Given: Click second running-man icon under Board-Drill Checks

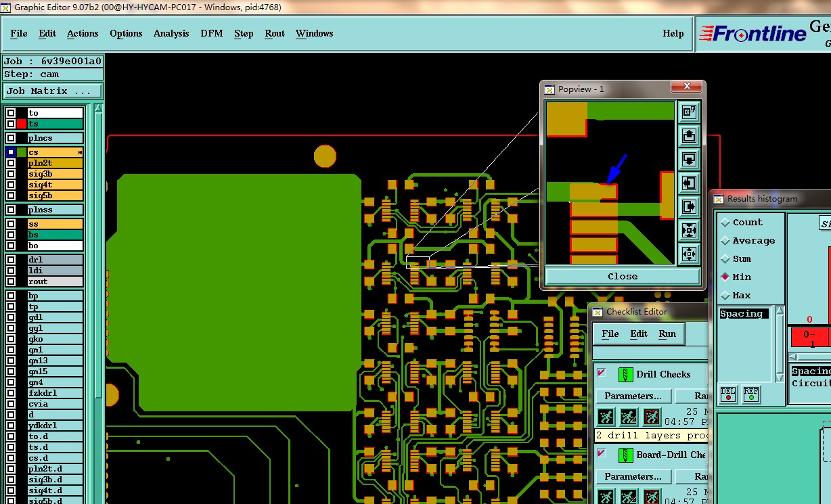Looking at the screenshot, I should coord(629,497).
